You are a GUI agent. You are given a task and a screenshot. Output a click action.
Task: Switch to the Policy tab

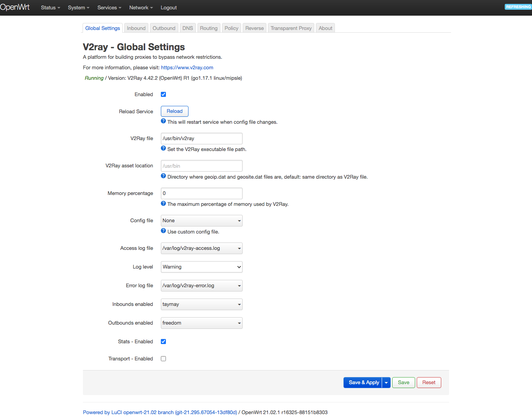[231, 28]
